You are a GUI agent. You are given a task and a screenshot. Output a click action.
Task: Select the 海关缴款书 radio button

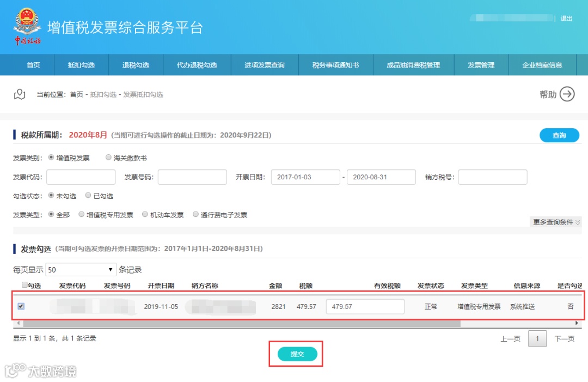108,157
